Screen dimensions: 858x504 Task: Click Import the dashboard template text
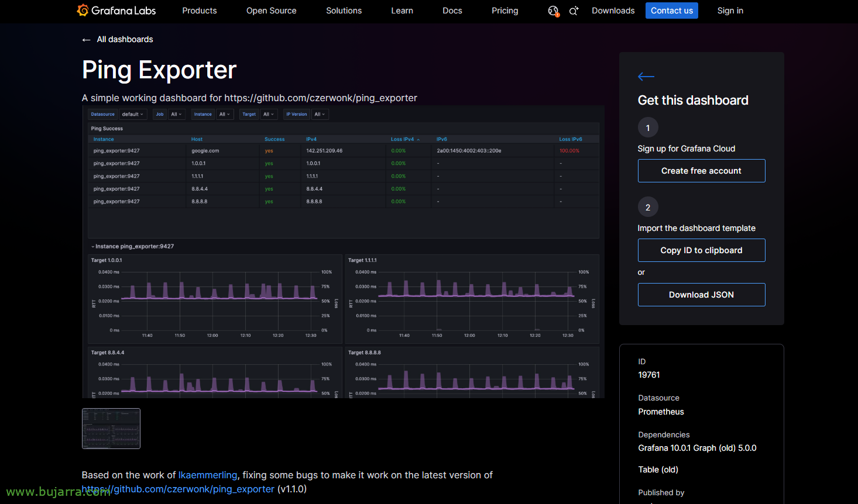(696, 228)
